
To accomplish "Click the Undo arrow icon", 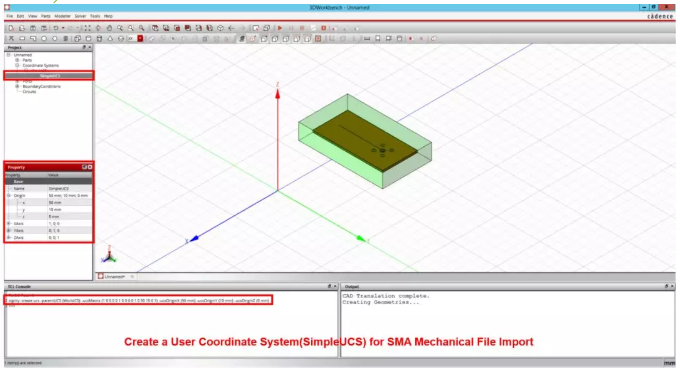I will [56, 28].
